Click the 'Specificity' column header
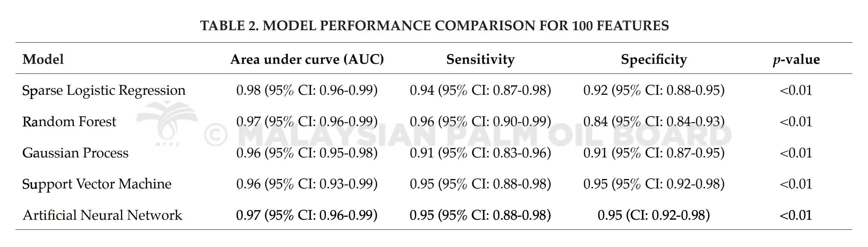 (654, 59)
